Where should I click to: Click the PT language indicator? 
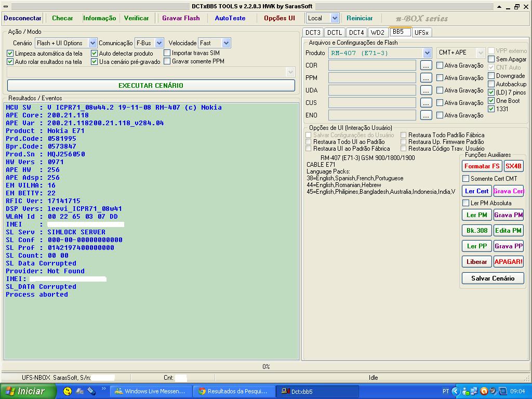click(x=446, y=392)
